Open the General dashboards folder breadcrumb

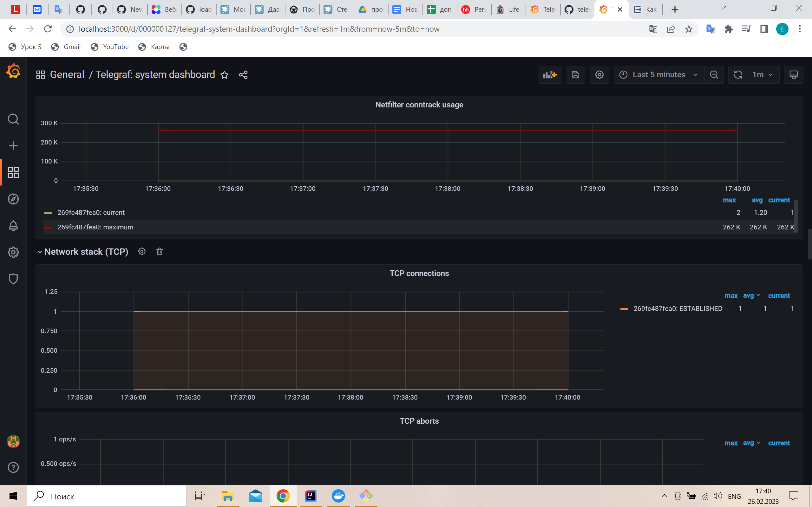pyautogui.click(x=67, y=74)
